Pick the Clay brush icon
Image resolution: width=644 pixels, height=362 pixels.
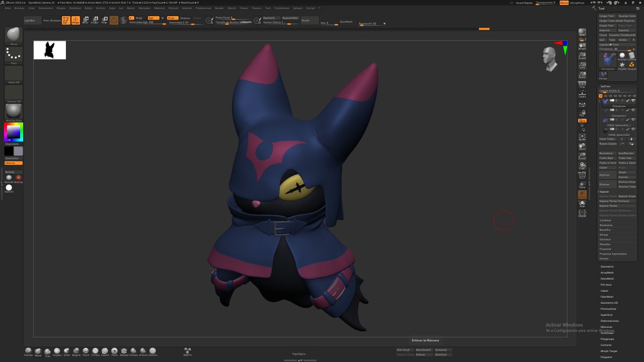coord(47,352)
